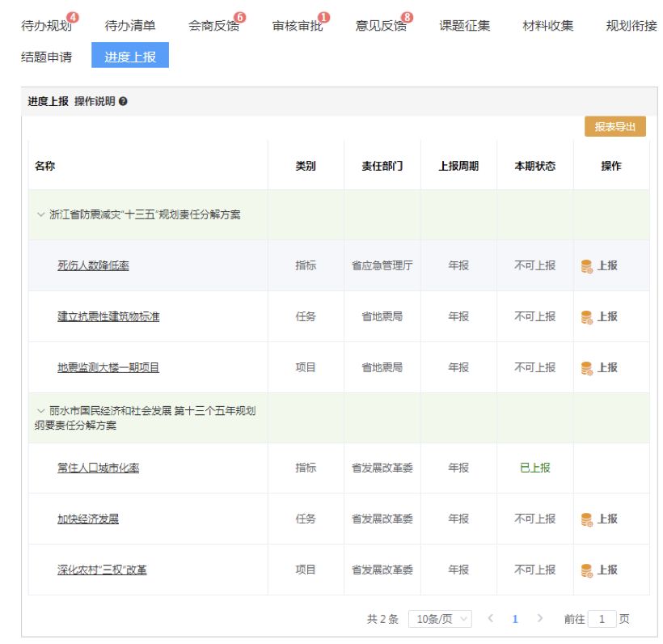Screen dimensions: 663x644
Task: Switch to the 待办规划 tab
Action: click(46, 26)
